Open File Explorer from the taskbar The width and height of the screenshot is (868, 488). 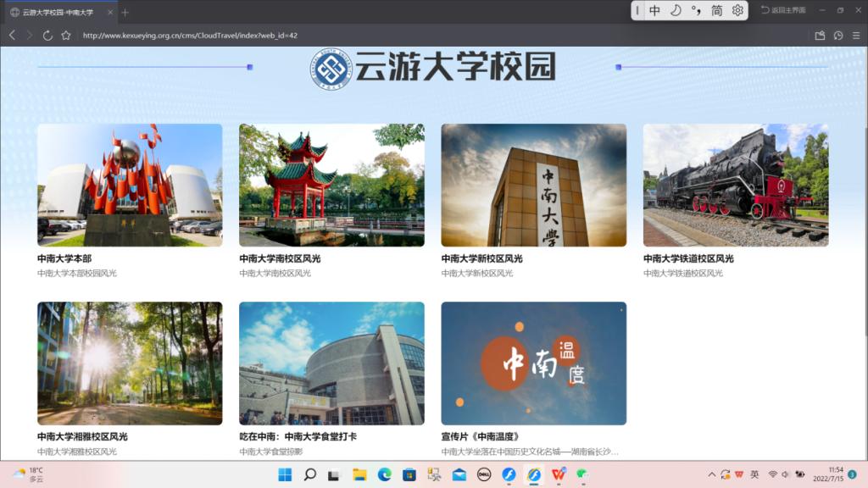click(359, 474)
